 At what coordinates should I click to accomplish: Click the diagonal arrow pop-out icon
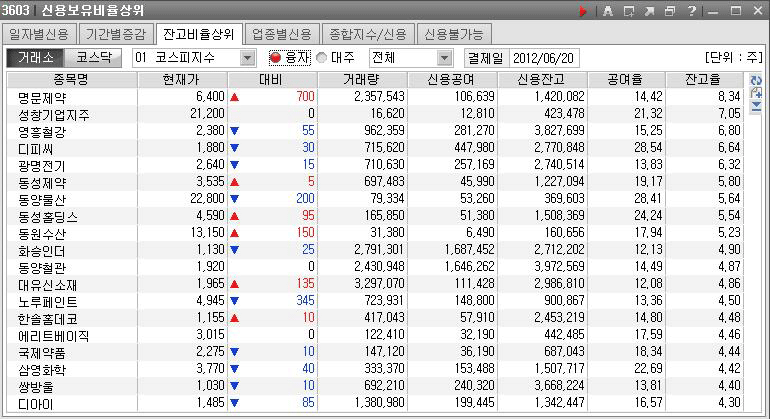(x=649, y=11)
